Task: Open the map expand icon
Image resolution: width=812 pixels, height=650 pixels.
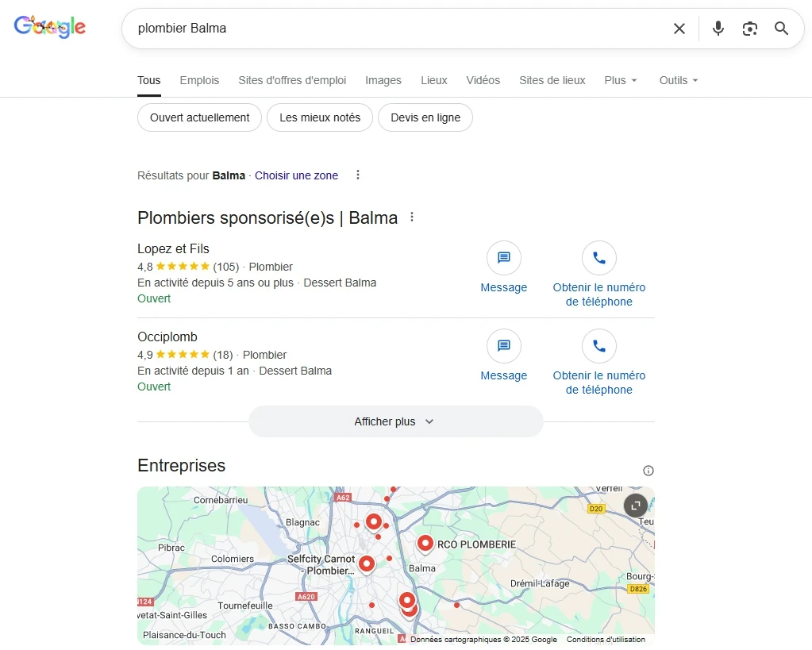Action: (x=634, y=506)
